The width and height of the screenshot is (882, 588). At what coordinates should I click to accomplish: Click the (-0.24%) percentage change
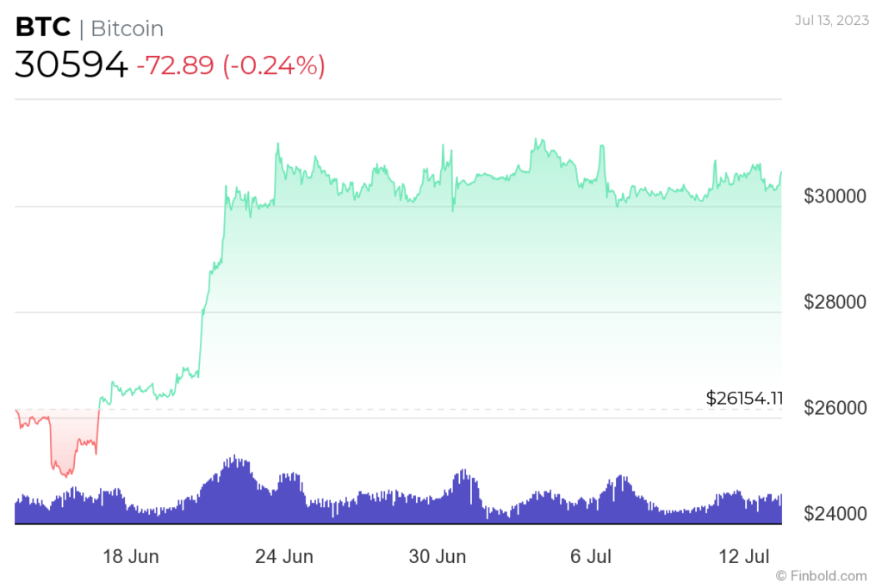pos(274,65)
